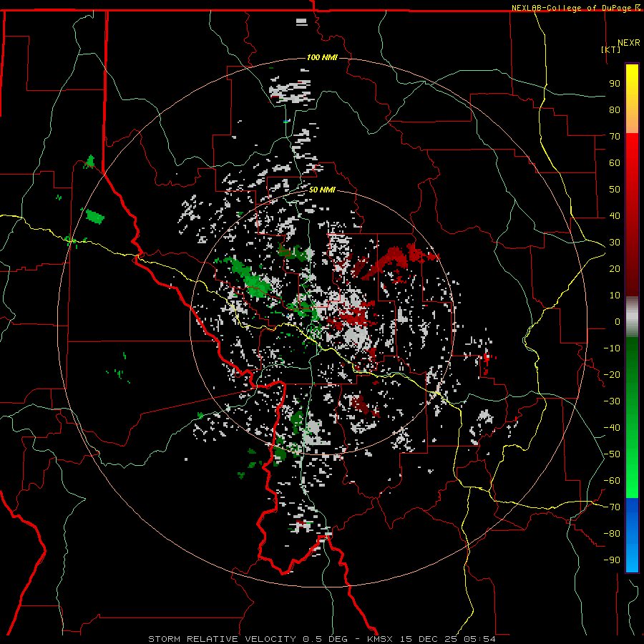This screenshot has height=644, width=644.
Task: Click the -80 value on the velocity scale
Action: click(612, 534)
